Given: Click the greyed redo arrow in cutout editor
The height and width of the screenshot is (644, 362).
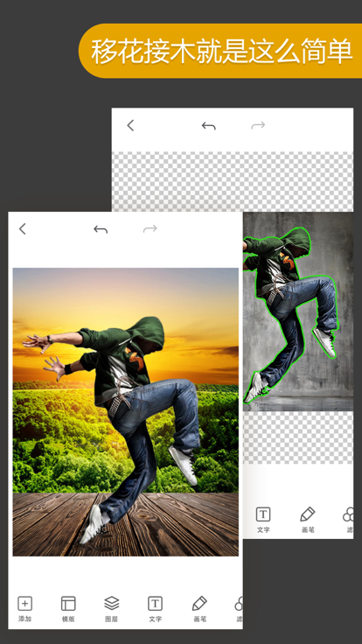Looking at the screenshot, I should 258,125.
